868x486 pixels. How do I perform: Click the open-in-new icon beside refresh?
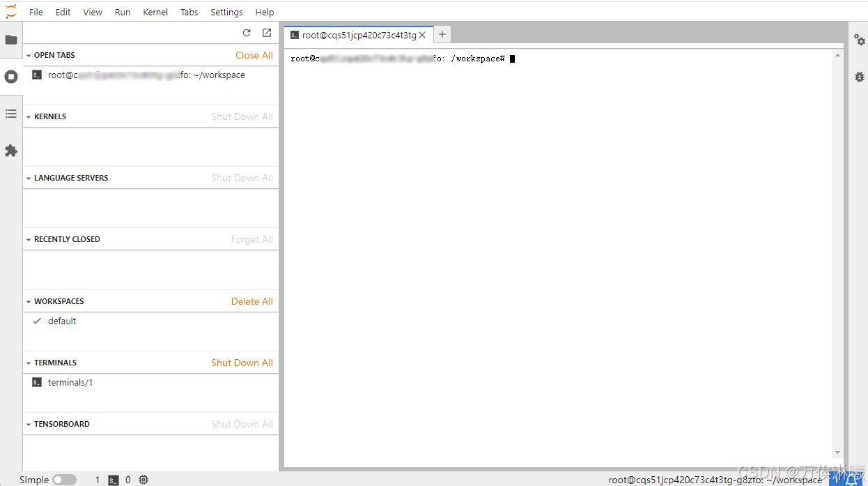pos(267,33)
